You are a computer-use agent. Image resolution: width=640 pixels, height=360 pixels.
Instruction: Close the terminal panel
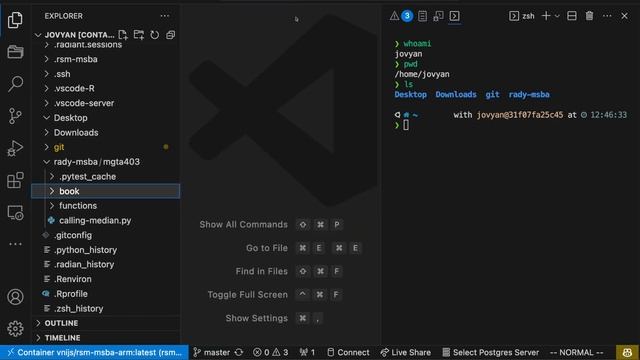[x=624, y=16]
